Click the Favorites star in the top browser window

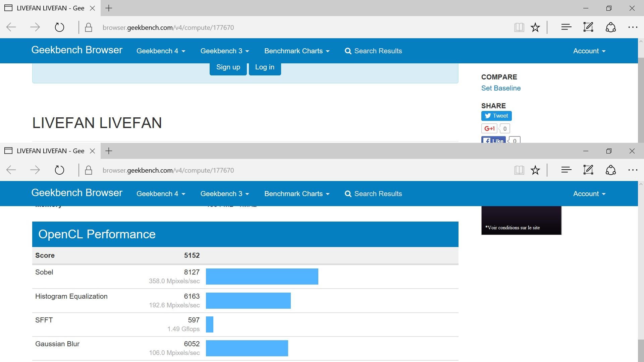535,27
